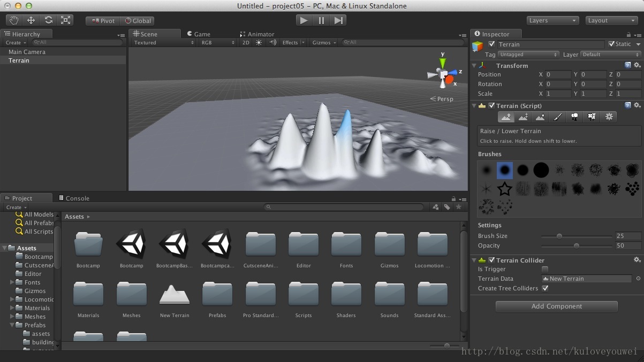Select the Paint Texture brush tool
The height and width of the screenshot is (362, 644).
click(557, 117)
